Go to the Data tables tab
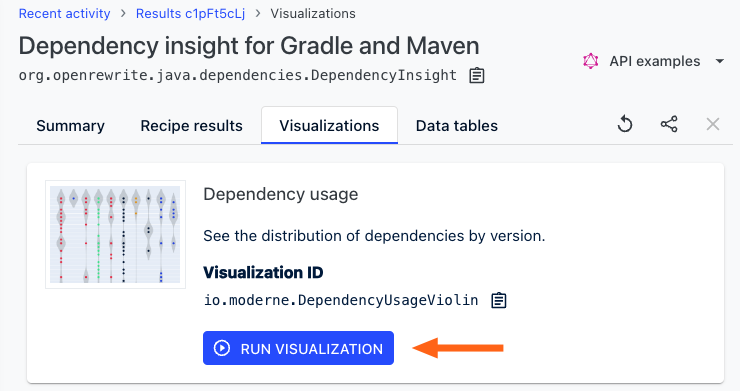The width and height of the screenshot is (740, 391). (456, 126)
